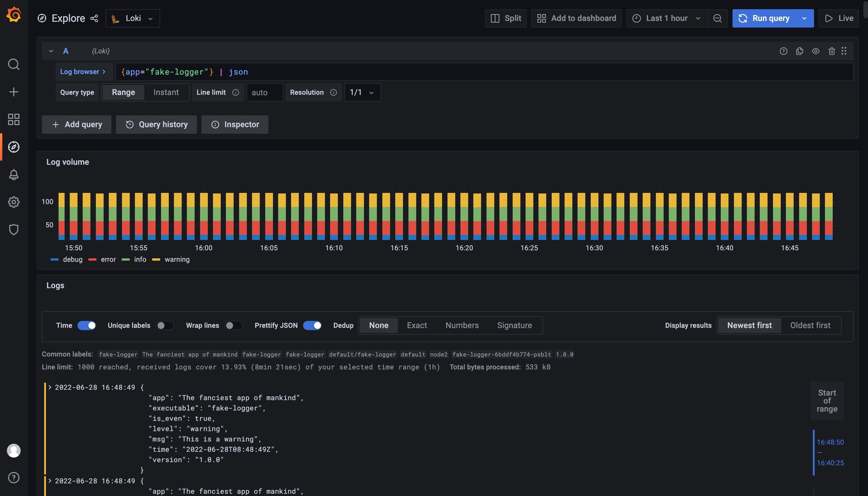Viewport: 868px width, 496px height.
Task: Select Range query type
Action: (x=123, y=92)
